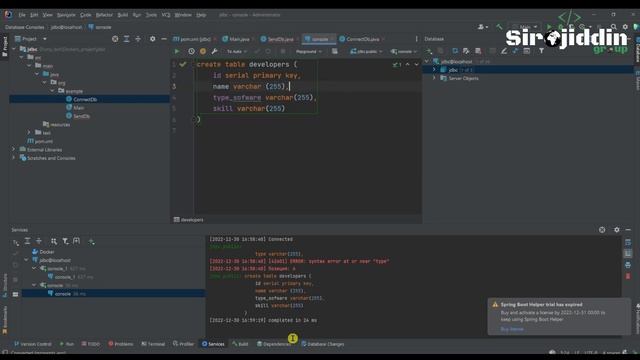Expand the jdbc database node in Database panel

click(434, 70)
